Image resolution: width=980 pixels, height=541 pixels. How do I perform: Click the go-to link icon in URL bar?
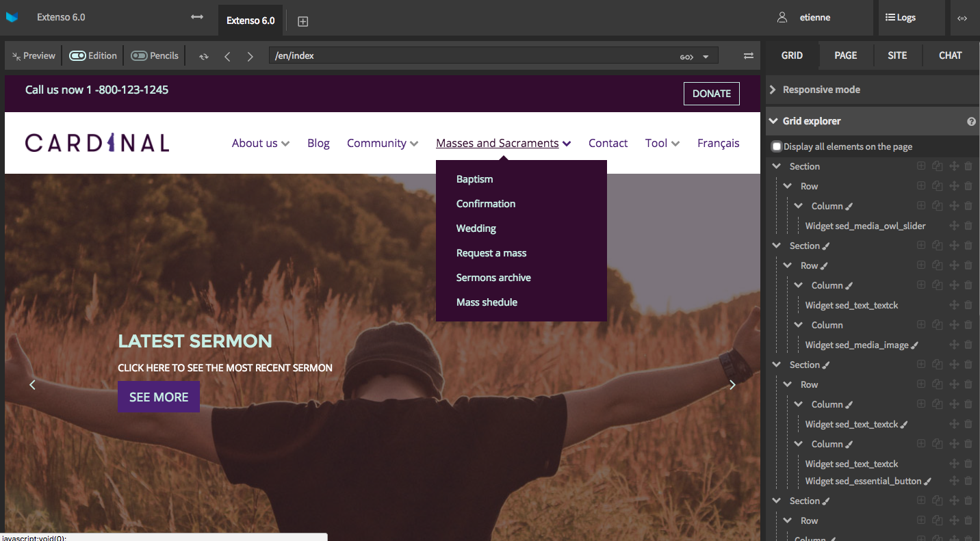[x=686, y=57]
